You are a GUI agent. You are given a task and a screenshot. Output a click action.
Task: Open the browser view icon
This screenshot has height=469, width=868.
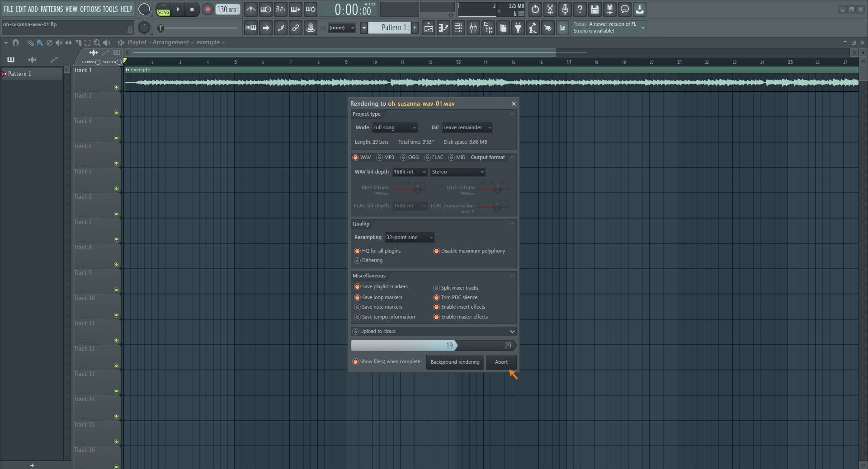(488, 28)
